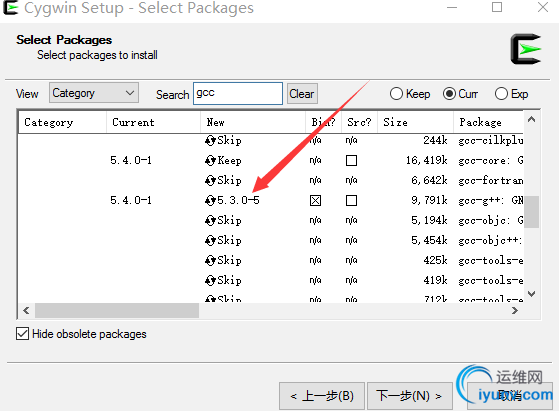
Task: Click the gcc-cilkplus package name
Action: pyautogui.click(x=491, y=141)
